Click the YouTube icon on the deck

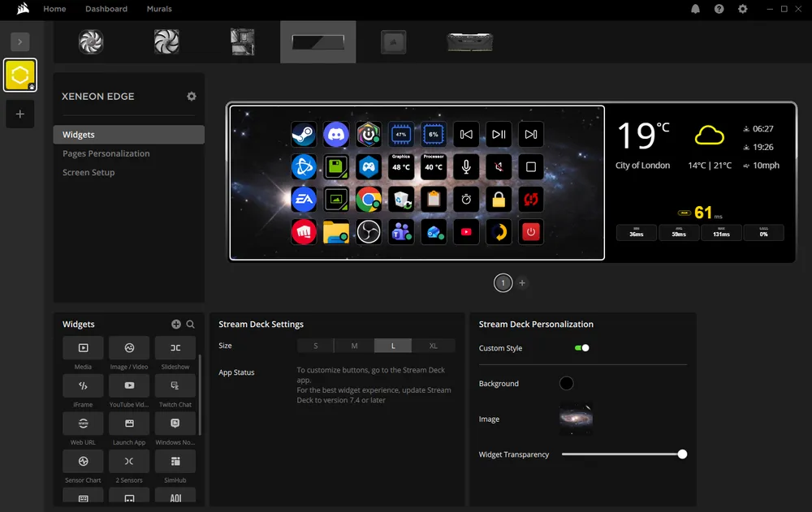pos(466,232)
